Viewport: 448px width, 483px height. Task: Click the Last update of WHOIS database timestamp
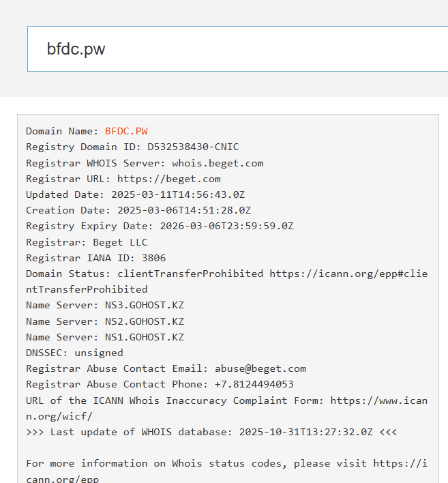pyautogui.click(x=305, y=432)
